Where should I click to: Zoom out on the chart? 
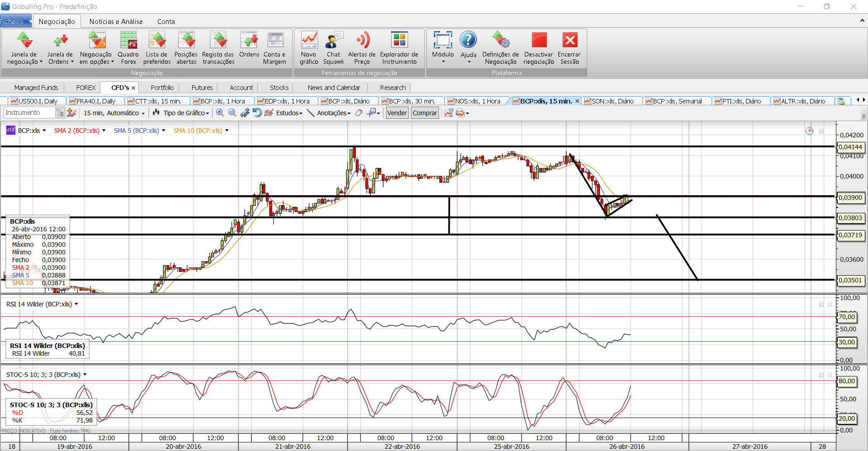[x=232, y=113]
